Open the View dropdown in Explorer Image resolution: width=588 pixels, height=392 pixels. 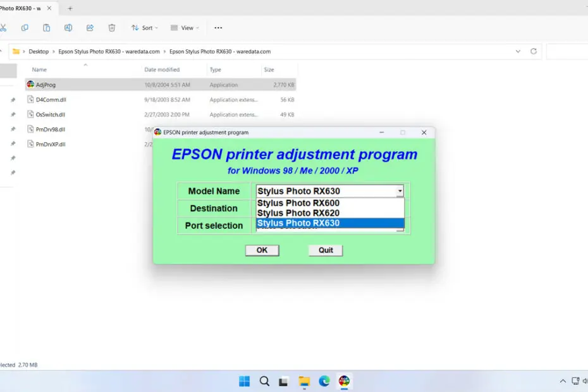[185, 28]
